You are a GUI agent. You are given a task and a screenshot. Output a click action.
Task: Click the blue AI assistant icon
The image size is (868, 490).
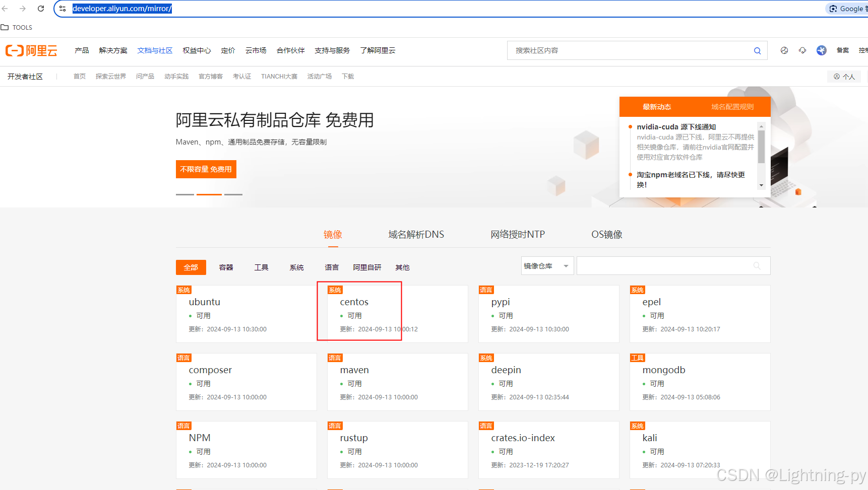822,50
